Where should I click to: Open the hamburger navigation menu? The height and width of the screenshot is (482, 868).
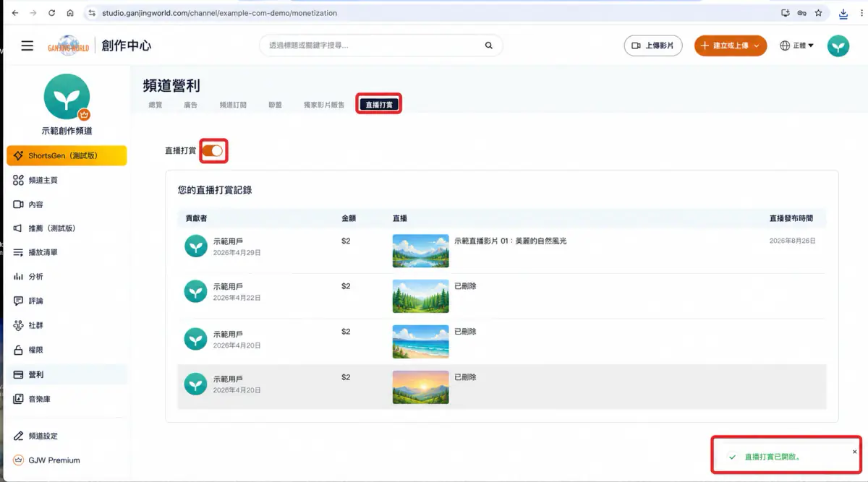(27, 46)
